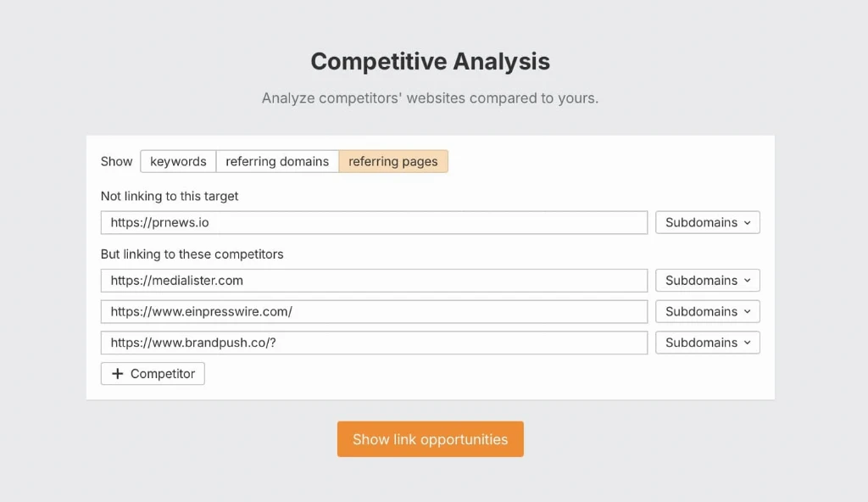Click the "Not linking to this target" label
The width and height of the screenshot is (868, 502).
(170, 196)
